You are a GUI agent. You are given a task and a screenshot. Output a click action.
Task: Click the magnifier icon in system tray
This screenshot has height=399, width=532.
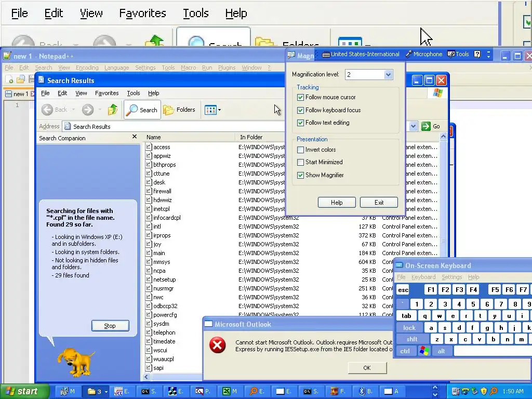(494, 391)
